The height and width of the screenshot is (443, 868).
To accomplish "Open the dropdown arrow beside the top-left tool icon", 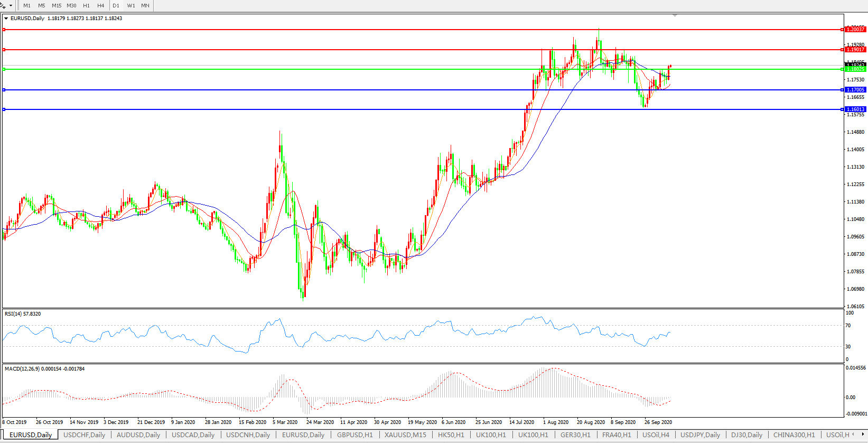I will pyautogui.click(x=11, y=6).
